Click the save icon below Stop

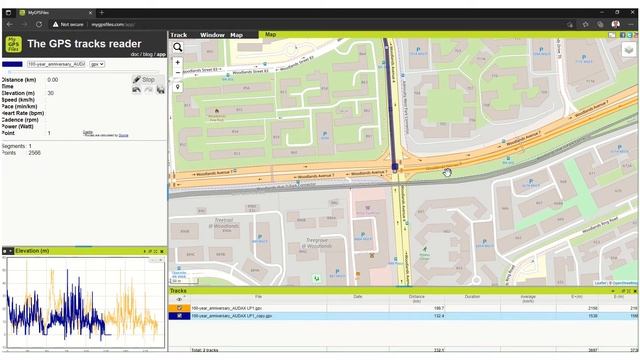[x=160, y=90]
